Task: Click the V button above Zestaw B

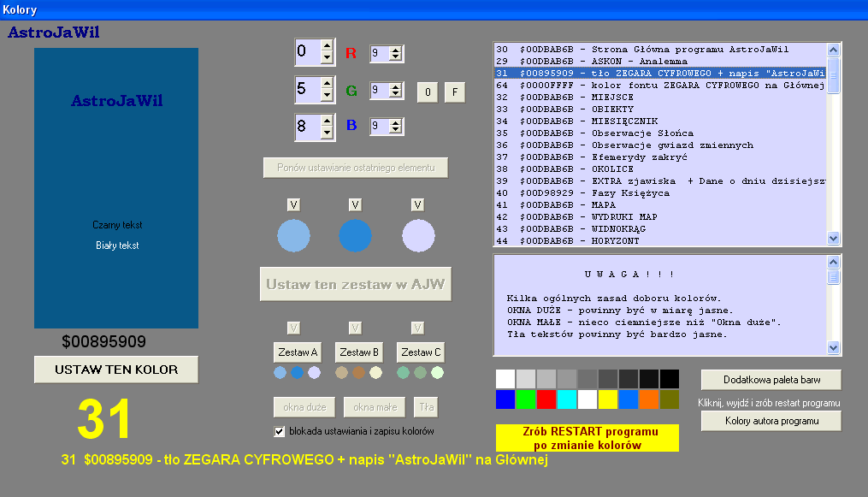Action: click(x=356, y=328)
